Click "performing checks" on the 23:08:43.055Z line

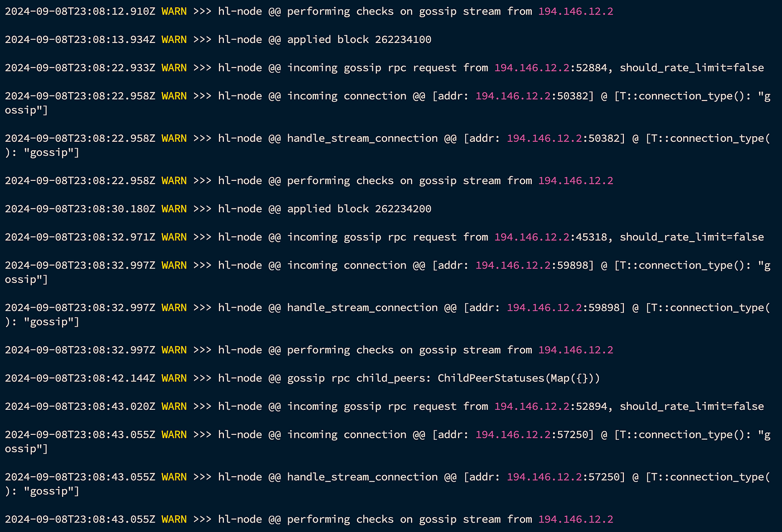[340, 520]
